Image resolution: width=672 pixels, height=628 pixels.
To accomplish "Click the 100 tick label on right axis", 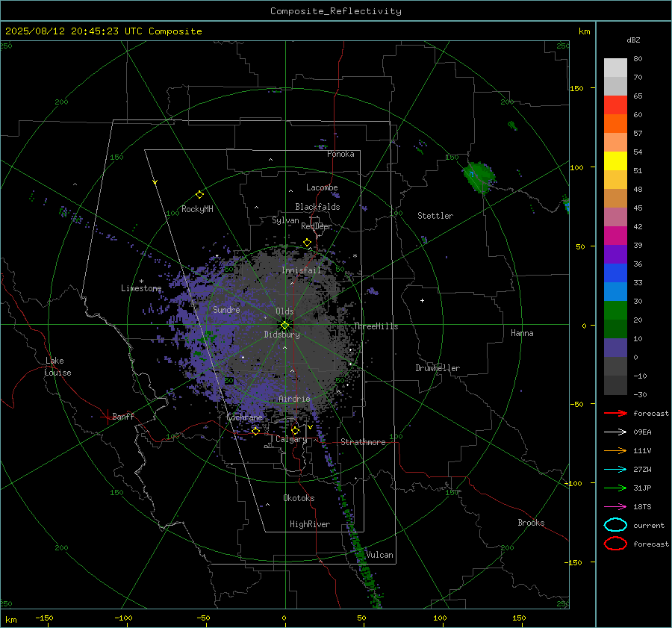I will point(576,167).
